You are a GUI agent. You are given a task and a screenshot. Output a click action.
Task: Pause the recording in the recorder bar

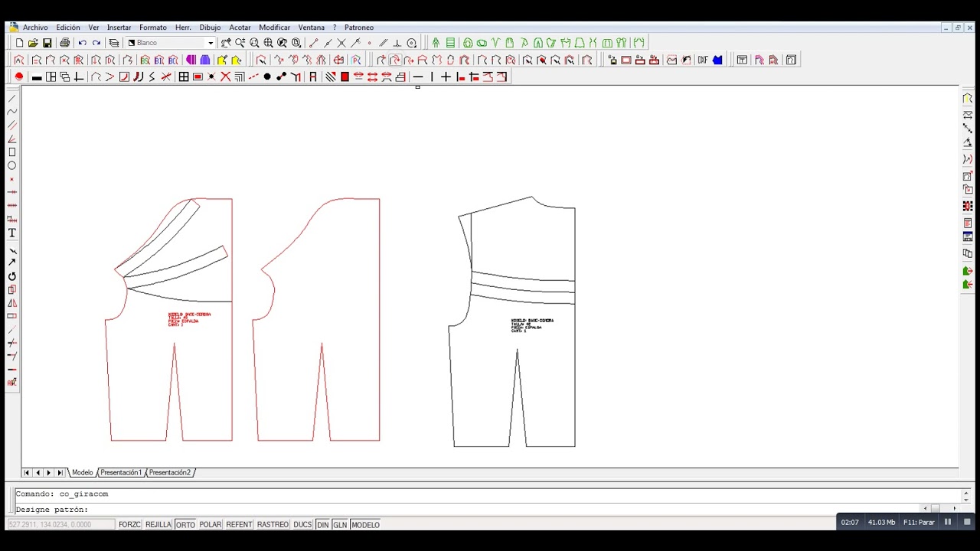click(947, 522)
